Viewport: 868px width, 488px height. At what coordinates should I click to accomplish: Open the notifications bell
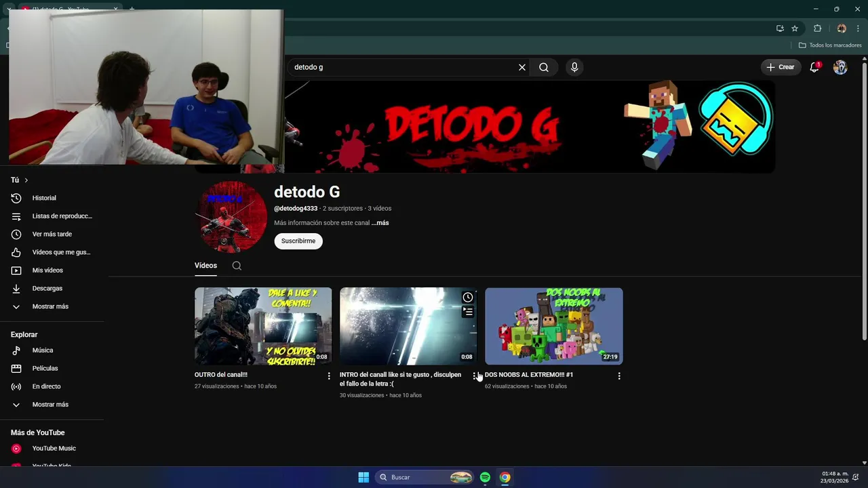(815, 67)
